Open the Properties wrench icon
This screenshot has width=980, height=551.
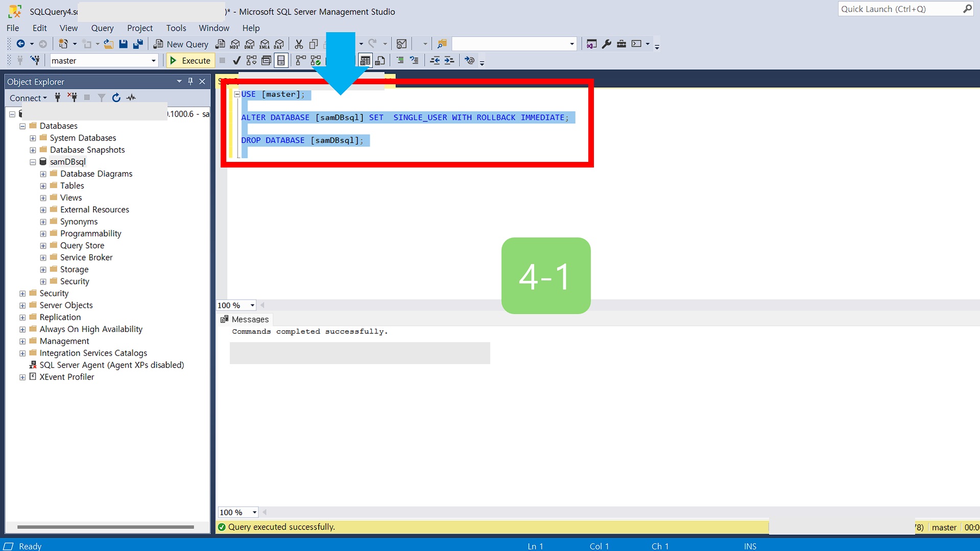607,44
